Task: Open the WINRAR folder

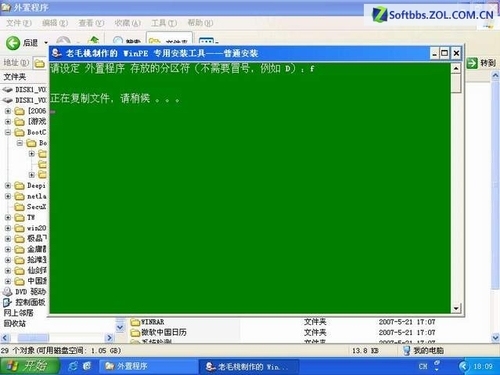Action: pyautogui.click(x=147, y=322)
